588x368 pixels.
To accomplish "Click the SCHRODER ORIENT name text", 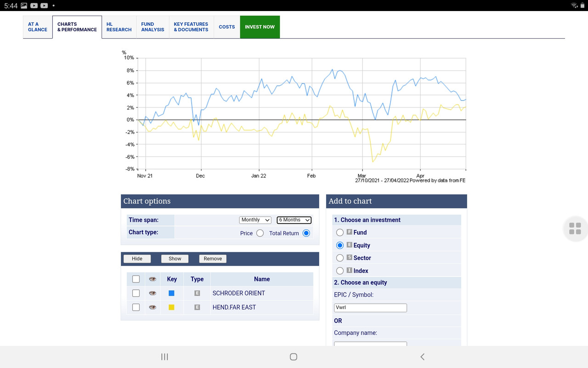I will [238, 293].
